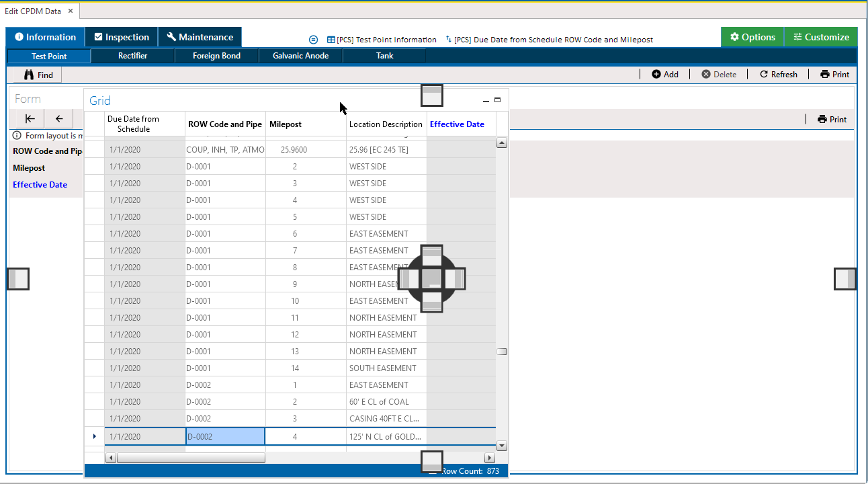
Task: Go to previous record arrow in Form
Action: tap(59, 119)
